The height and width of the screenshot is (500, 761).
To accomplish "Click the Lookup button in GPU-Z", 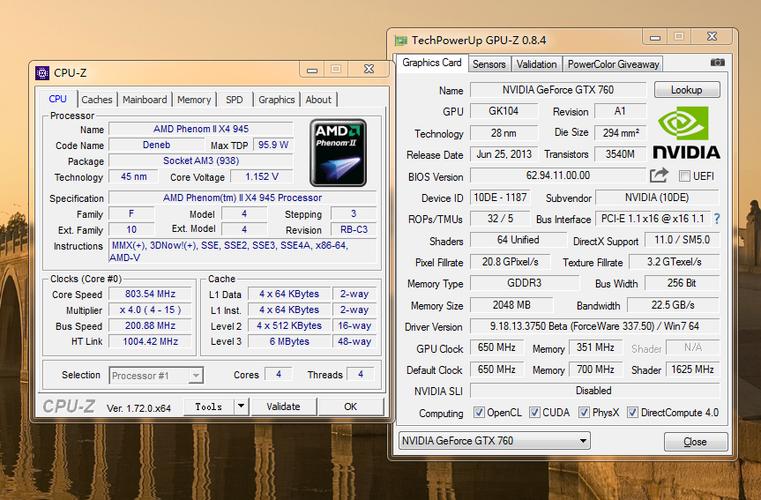I will tap(687, 90).
